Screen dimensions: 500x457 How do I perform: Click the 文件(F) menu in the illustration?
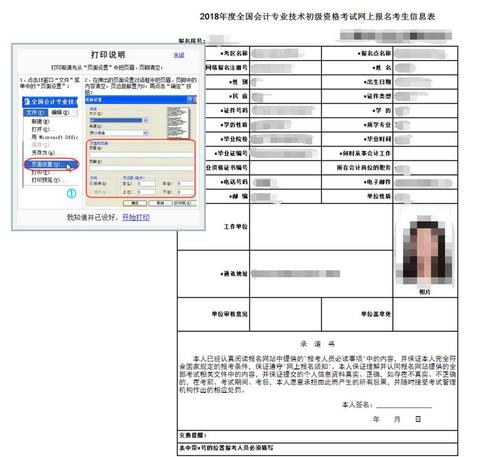point(35,113)
